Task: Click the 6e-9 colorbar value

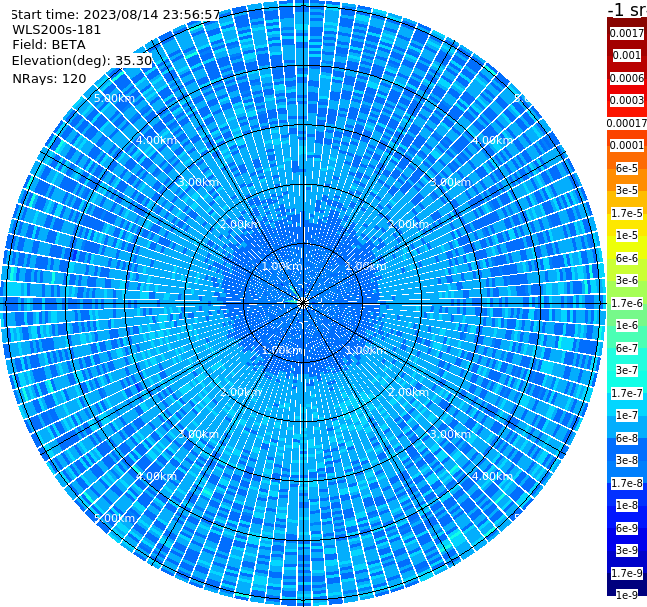Action: [x=627, y=528]
